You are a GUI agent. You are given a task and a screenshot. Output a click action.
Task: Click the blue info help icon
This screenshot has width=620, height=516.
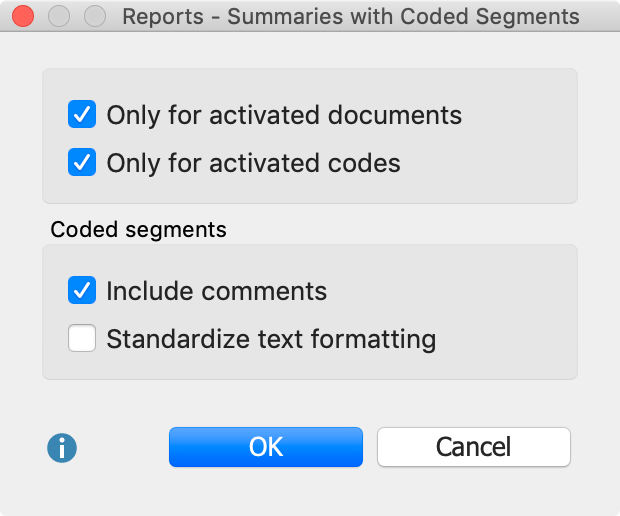62,448
